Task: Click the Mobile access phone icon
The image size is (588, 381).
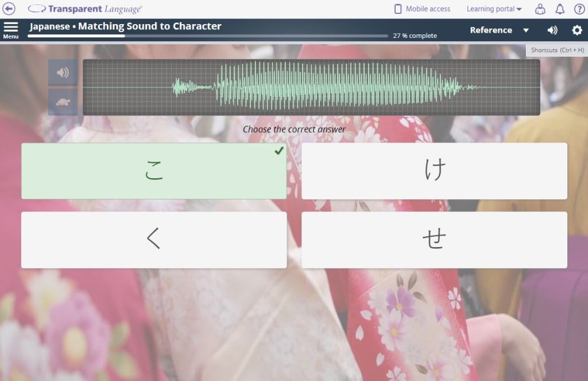Action: coord(398,9)
